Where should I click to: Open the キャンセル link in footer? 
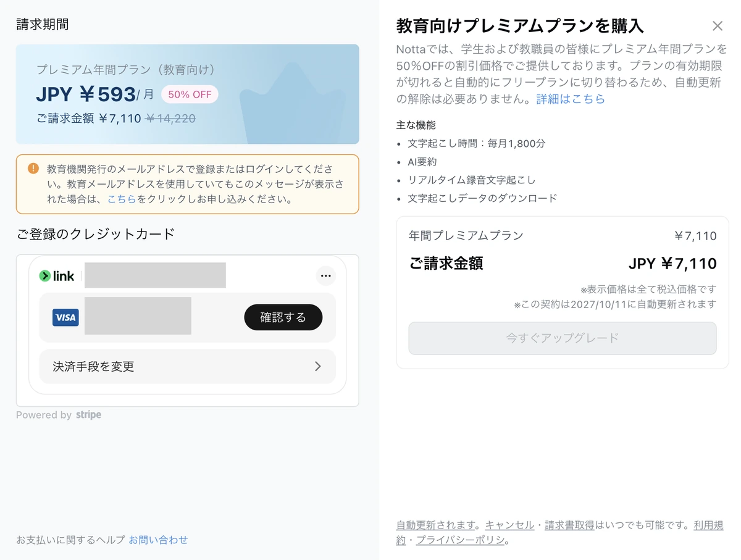[x=509, y=525]
